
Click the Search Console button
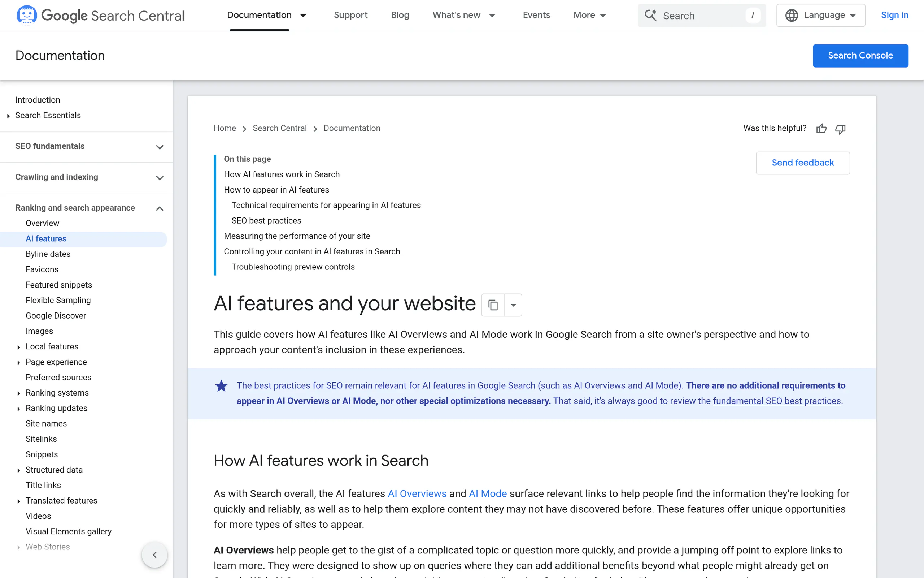point(860,56)
